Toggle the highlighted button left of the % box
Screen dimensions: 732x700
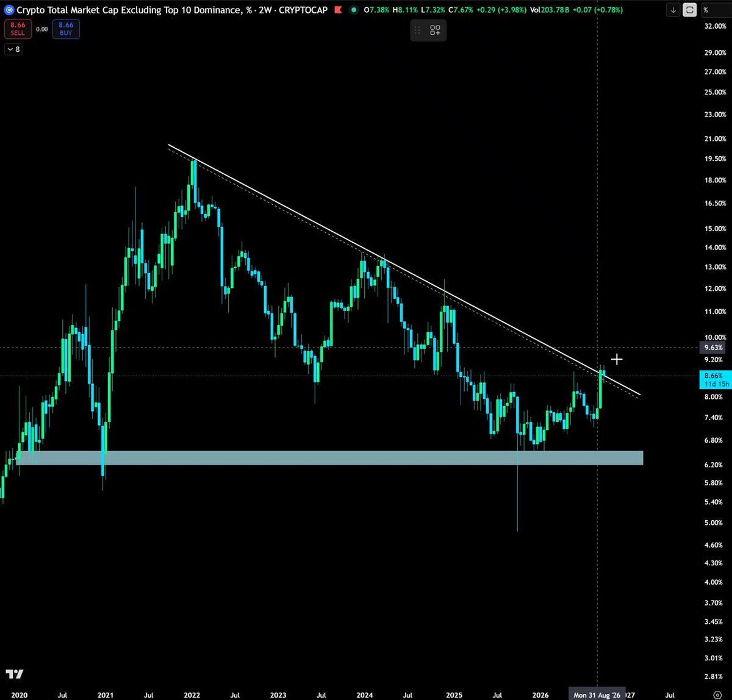690,10
